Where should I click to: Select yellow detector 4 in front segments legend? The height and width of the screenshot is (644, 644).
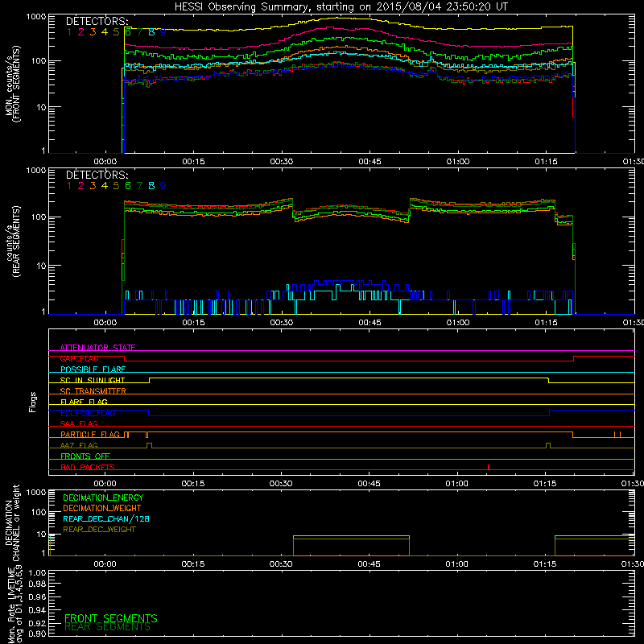click(105, 32)
